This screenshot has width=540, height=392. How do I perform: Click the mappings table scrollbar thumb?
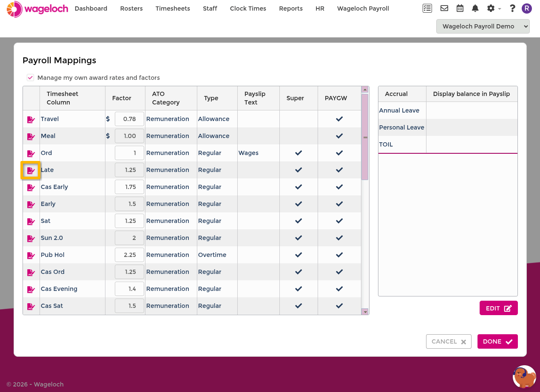point(365,137)
